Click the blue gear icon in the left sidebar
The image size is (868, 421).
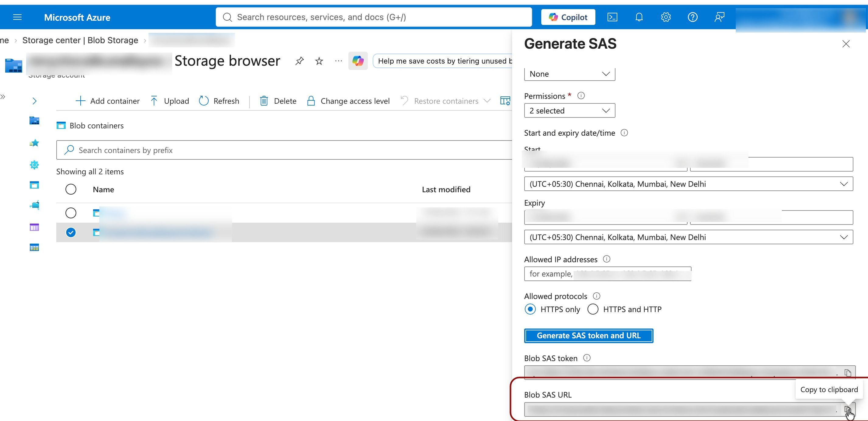(x=34, y=165)
